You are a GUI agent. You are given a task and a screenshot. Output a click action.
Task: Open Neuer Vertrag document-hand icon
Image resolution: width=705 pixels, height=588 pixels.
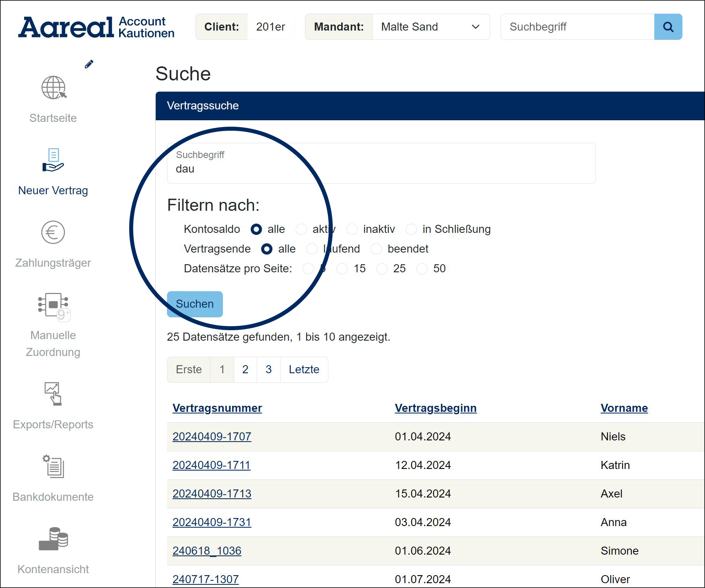click(x=53, y=160)
